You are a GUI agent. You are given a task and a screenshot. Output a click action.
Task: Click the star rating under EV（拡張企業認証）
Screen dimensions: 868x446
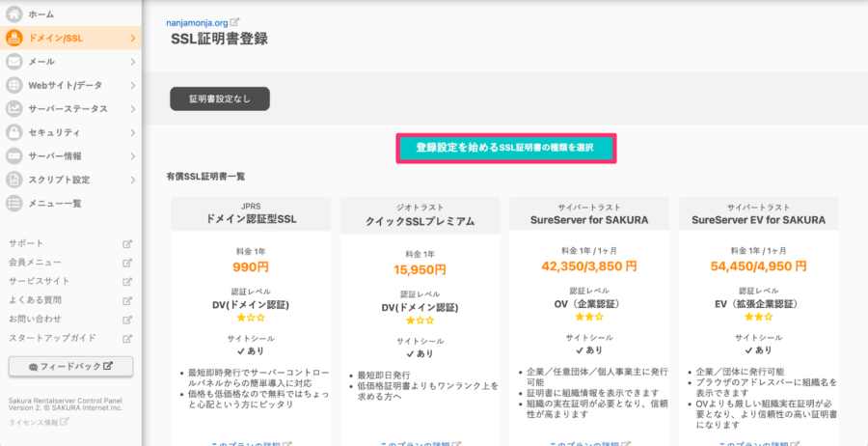pos(758,318)
